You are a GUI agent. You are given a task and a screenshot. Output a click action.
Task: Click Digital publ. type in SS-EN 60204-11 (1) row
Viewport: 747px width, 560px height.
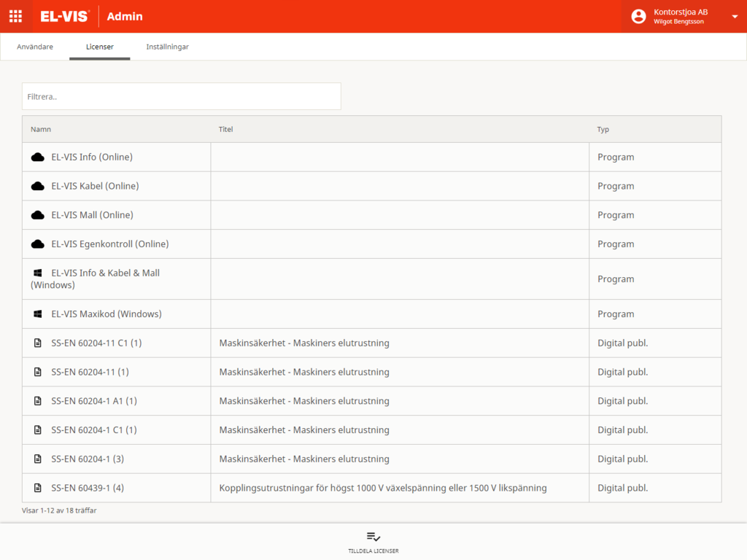click(x=623, y=372)
